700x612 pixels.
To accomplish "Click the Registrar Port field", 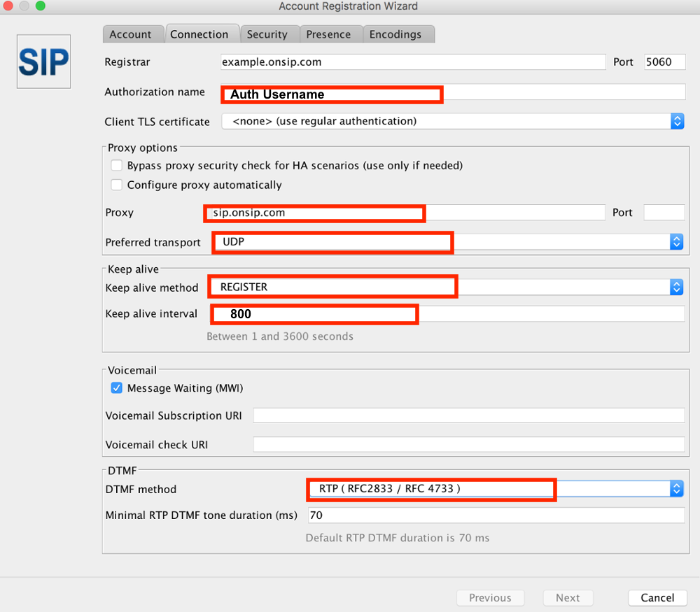I will pyautogui.click(x=664, y=62).
